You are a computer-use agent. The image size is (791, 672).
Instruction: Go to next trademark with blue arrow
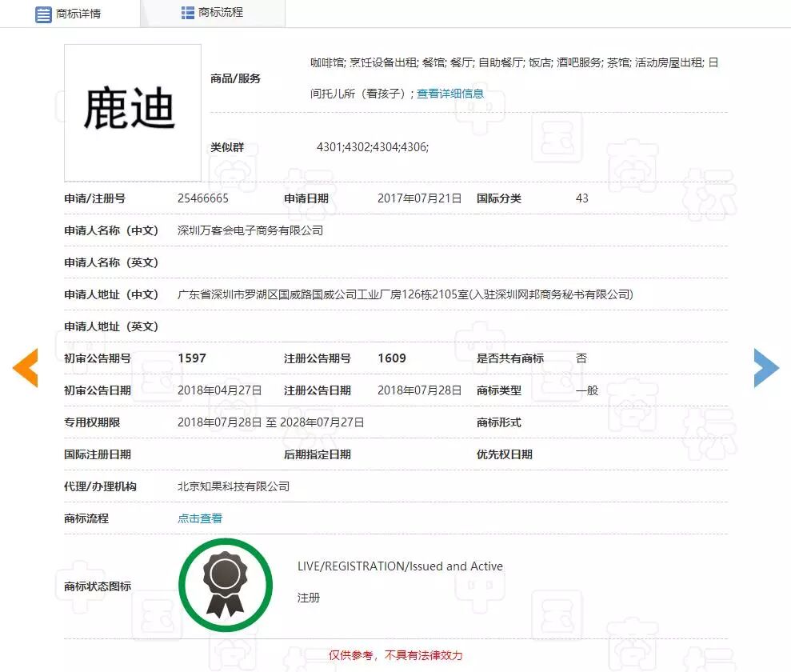pyautogui.click(x=767, y=368)
